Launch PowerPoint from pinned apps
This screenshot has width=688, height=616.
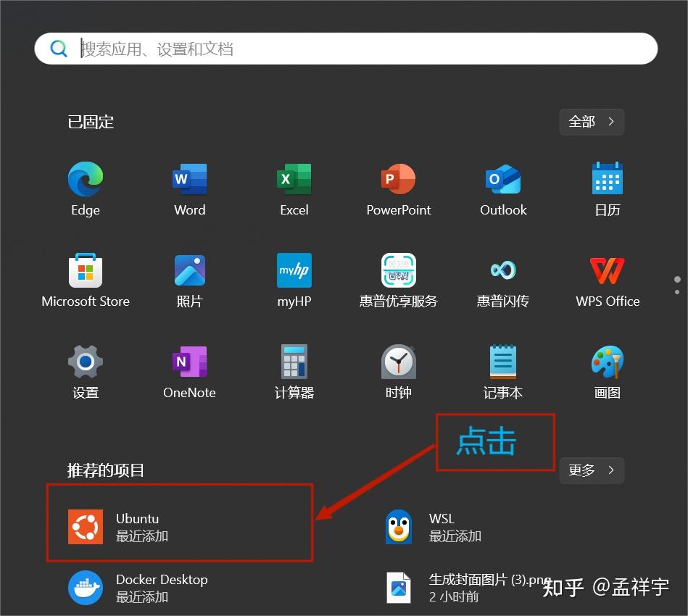(x=399, y=178)
